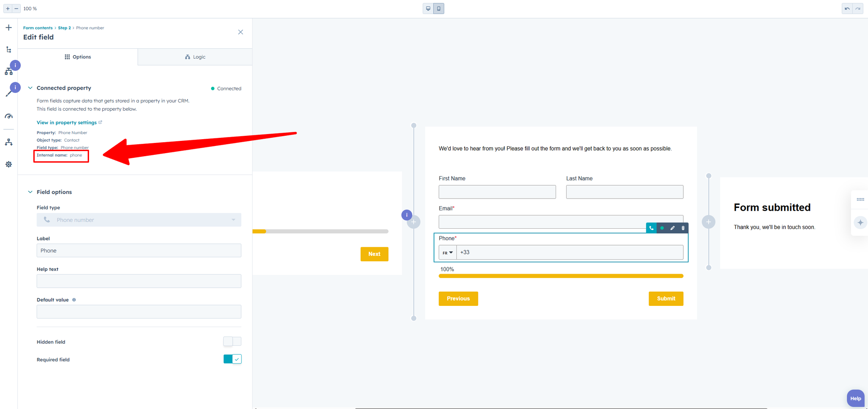Switch to the Logic tab

[195, 57]
